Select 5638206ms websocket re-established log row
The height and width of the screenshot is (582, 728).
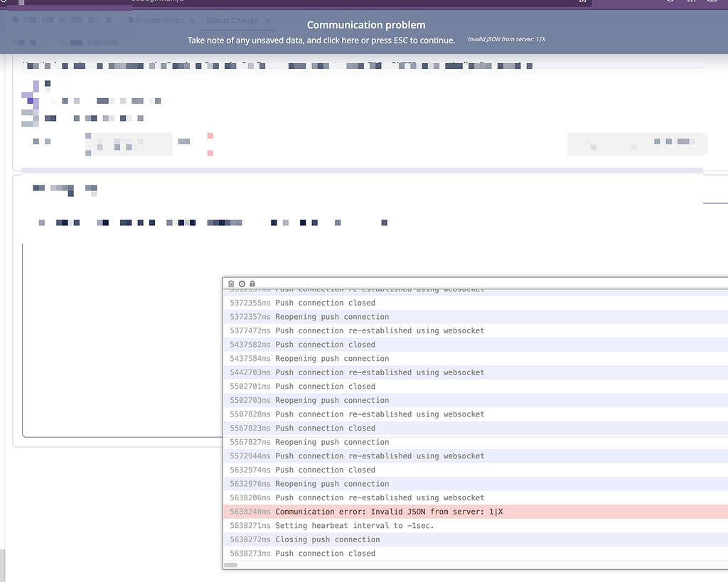click(476, 497)
